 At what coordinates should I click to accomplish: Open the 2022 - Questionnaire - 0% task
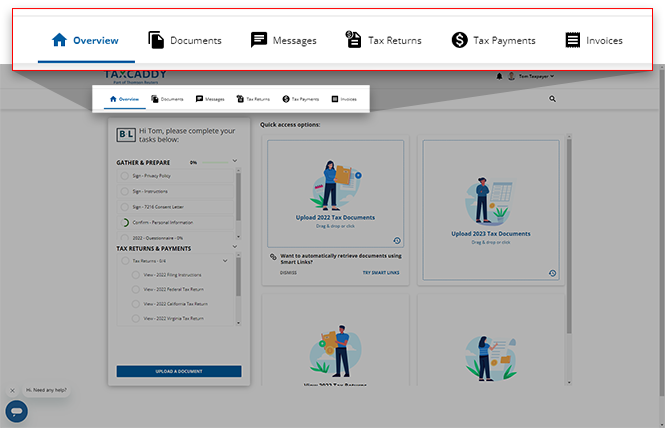(175, 237)
